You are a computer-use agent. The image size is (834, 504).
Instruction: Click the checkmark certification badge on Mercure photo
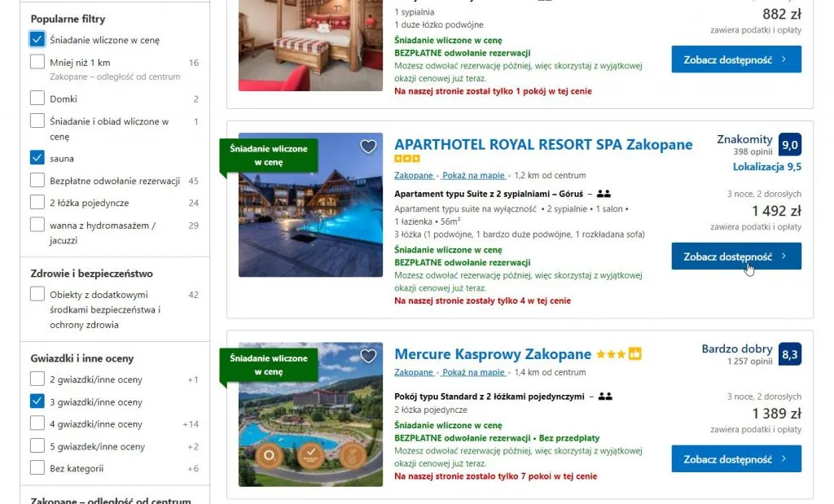(311, 455)
